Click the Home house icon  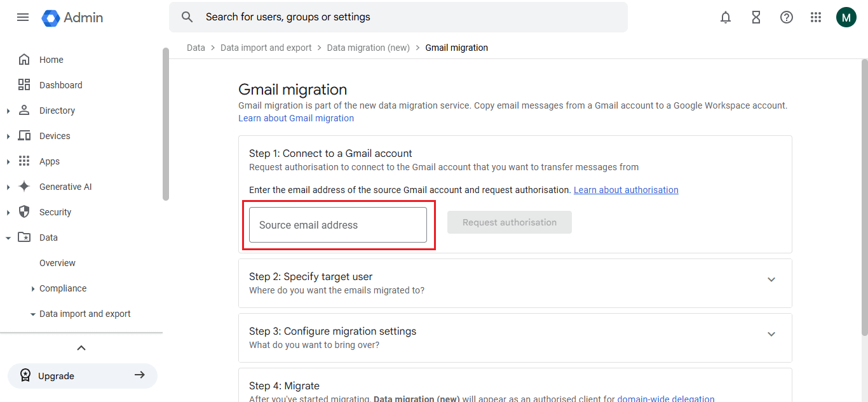(x=24, y=60)
